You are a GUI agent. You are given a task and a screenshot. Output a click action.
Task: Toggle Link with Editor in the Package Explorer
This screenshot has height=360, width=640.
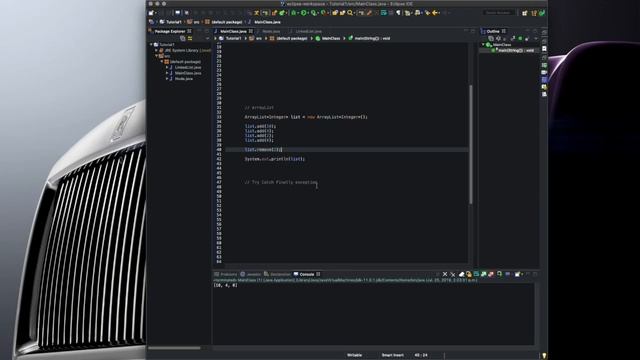point(190,38)
